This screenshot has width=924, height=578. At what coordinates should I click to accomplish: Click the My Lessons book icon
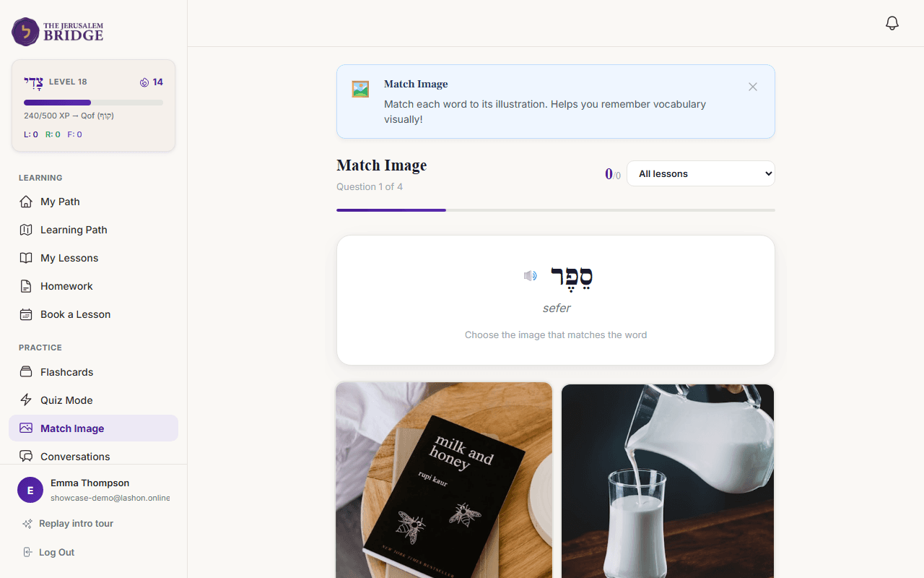(x=26, y=258)
